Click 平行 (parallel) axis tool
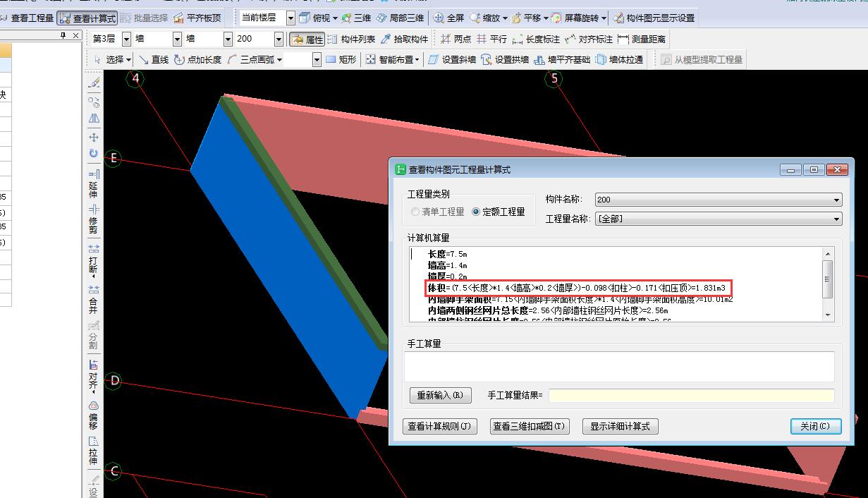868x498 pixels. click(491, 39)
